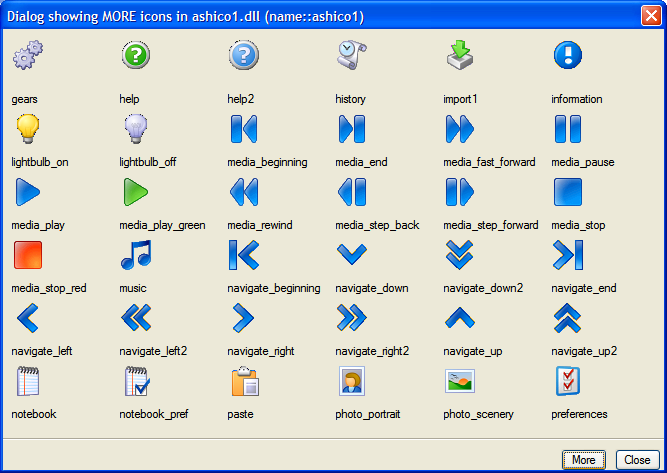667x473 pixels.
Task: Click the photo_scenery picture icon
Action: click(460, 381)
